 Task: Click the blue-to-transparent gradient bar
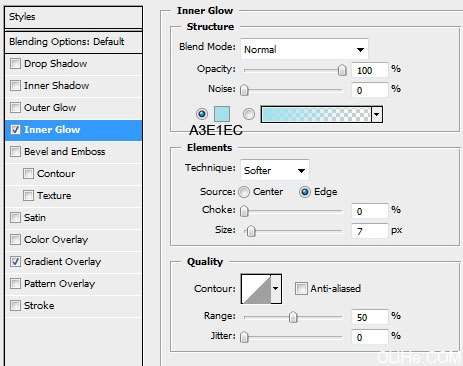(x=316, y=114)
